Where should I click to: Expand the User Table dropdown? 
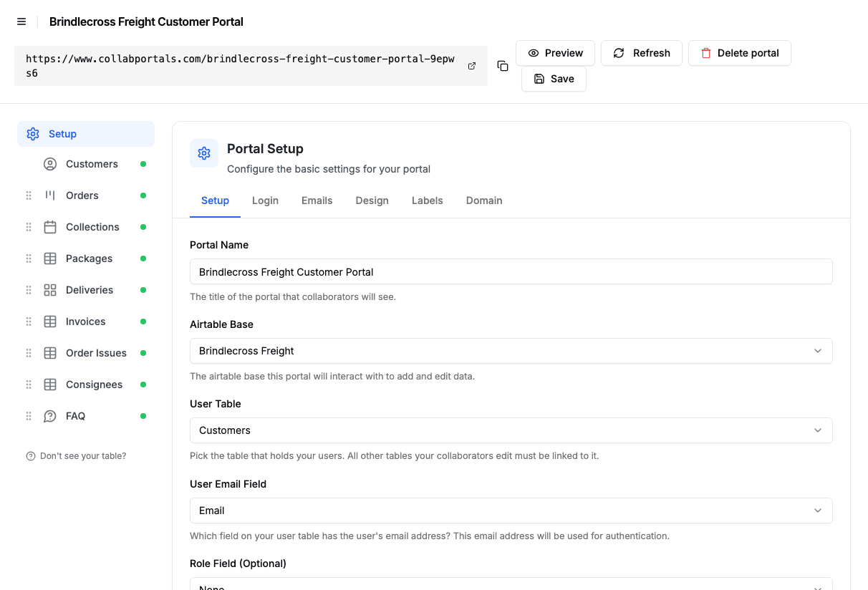511,430
